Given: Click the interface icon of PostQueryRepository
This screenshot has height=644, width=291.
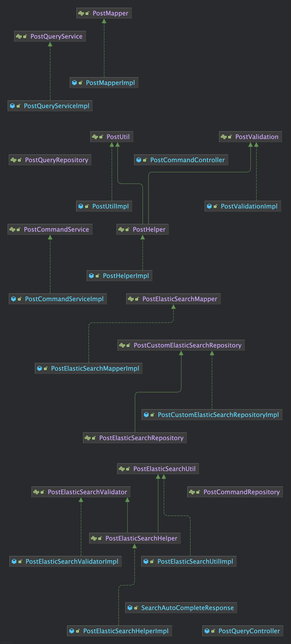Looking at the screenshot, I should tap(13, 160).
